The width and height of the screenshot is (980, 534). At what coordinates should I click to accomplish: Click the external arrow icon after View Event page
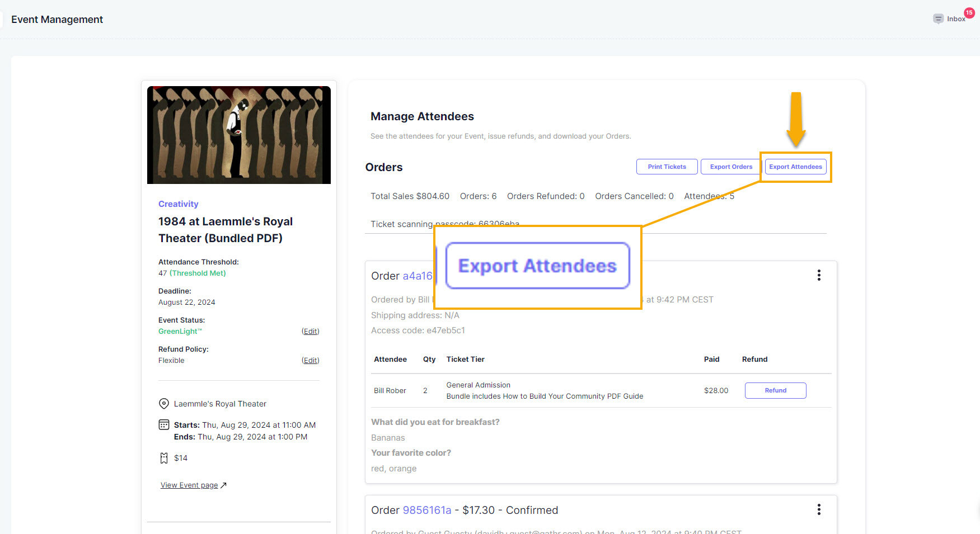(x=224, y=485)
